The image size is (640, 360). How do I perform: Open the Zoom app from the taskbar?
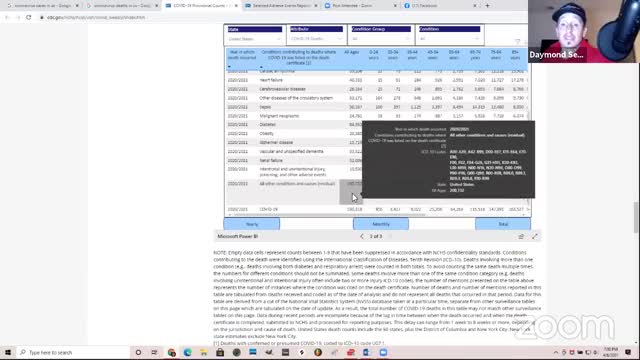383,352
